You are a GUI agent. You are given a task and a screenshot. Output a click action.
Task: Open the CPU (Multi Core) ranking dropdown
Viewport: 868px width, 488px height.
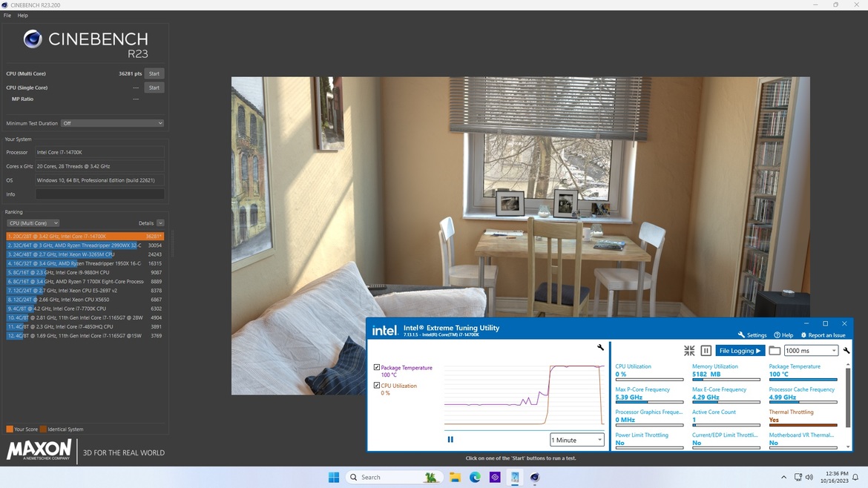point(33,223)
